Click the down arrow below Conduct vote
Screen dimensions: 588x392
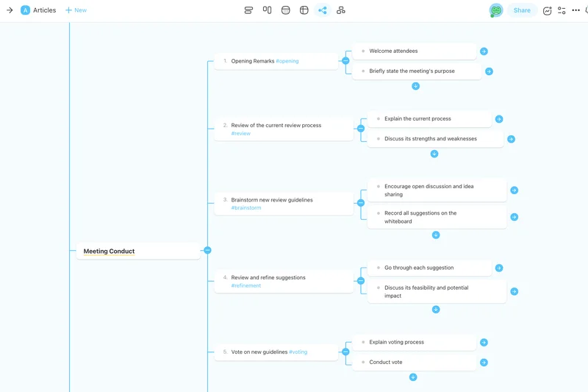(x=413, y=377)
